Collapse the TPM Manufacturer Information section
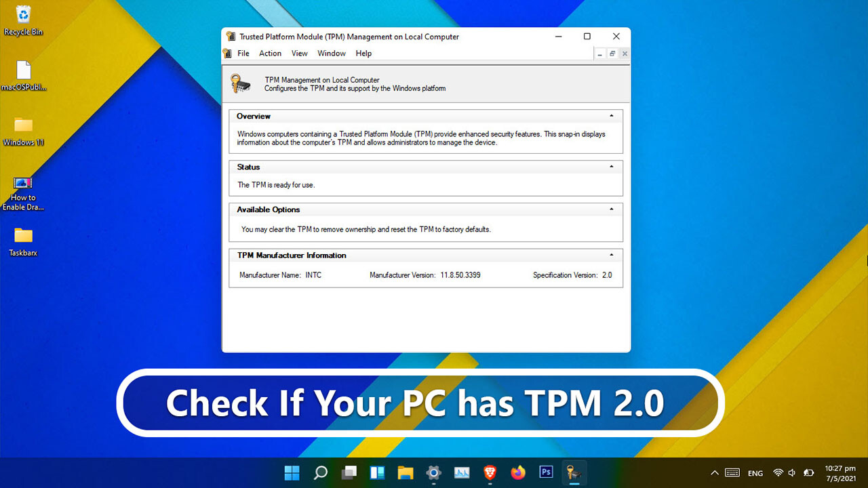 612,255
